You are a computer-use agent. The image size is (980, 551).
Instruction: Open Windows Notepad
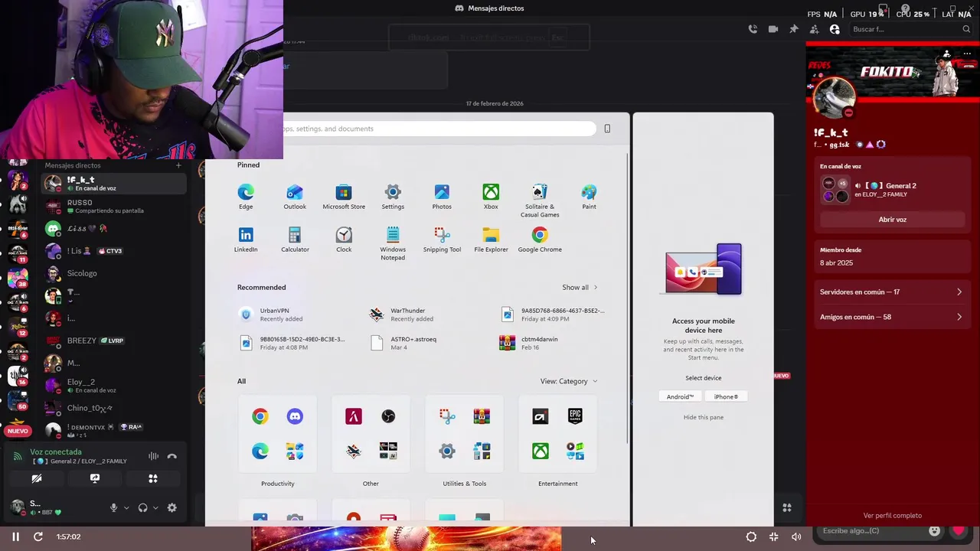point(393,243)
